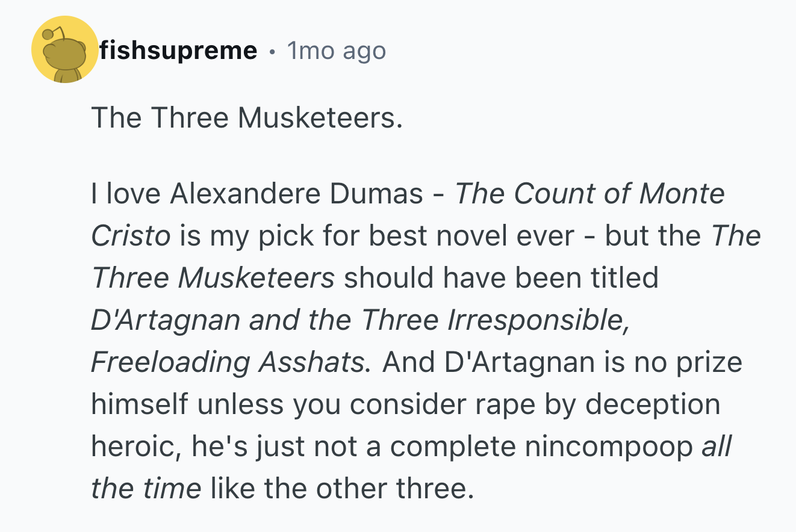The width and height of the screenshot is (796, 532).
Task: Open fishsupreme's Snoo avatar icon
Action: click(x=64, y=50)
